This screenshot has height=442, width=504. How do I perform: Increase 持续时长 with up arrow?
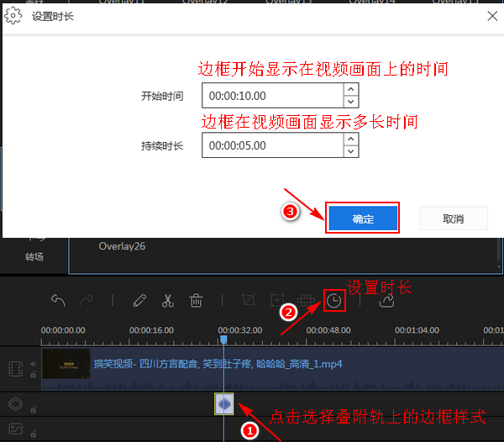coord(350,139)
